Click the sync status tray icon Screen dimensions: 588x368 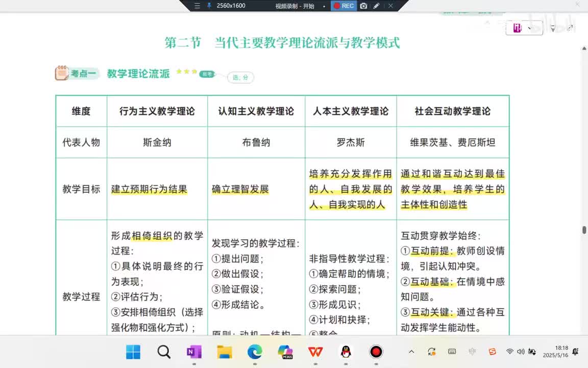(432, 352)
